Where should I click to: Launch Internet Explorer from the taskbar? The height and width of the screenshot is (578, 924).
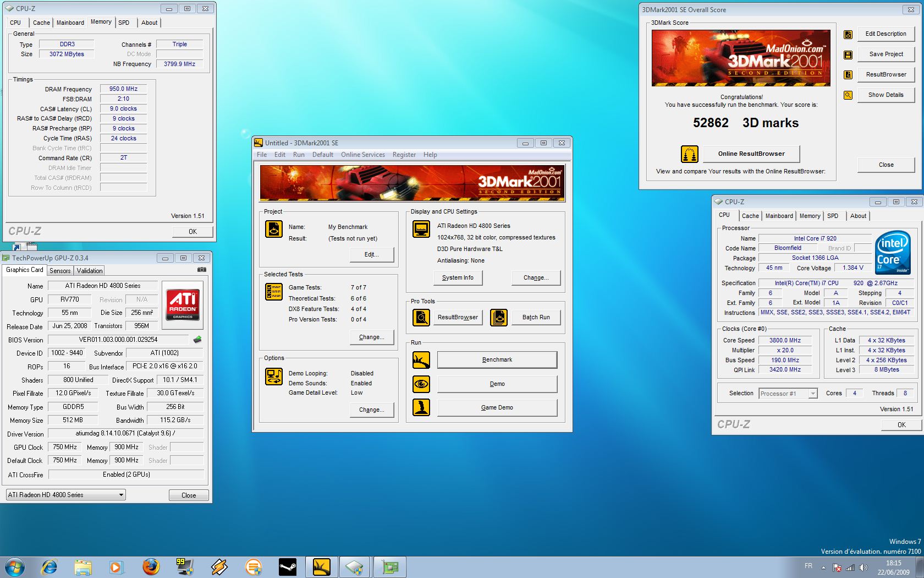click(x=50, y=566)
